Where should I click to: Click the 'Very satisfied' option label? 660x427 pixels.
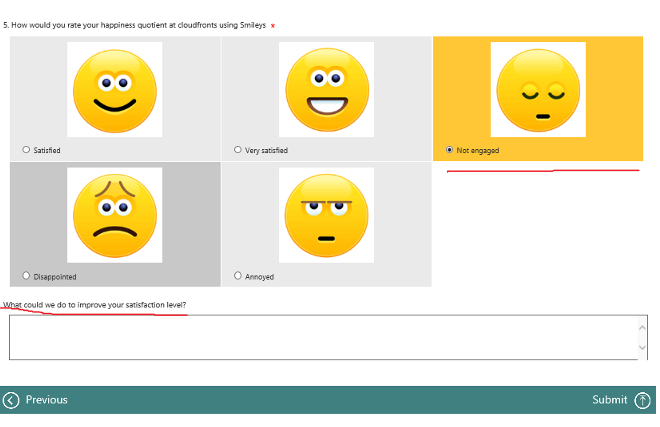click(267, 151)
